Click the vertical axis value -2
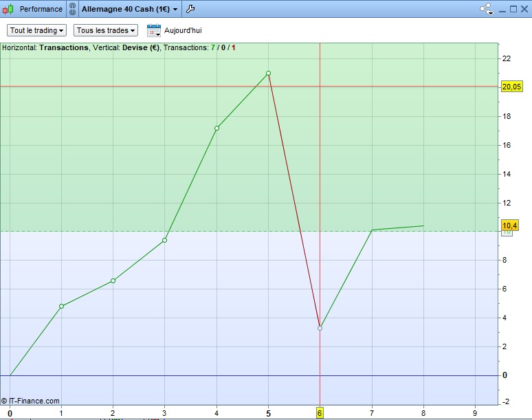This screenshot has height=420, width=532. click(x=505, y=401)
